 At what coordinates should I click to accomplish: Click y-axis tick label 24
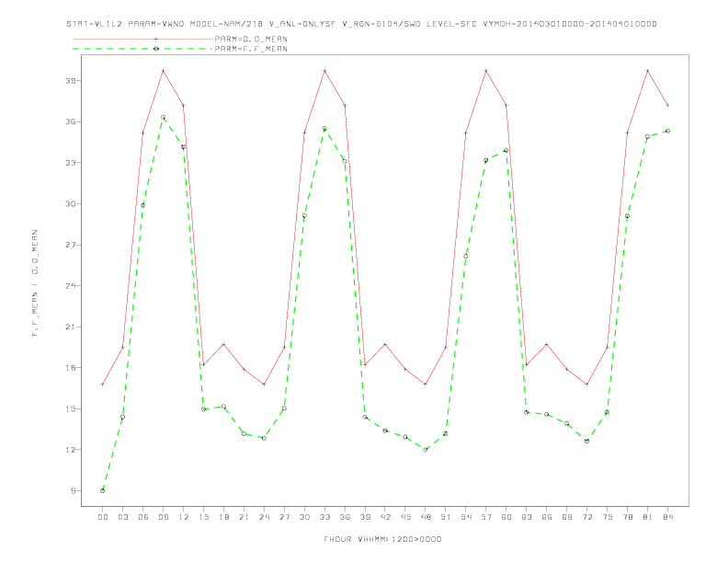pos(71,286)
